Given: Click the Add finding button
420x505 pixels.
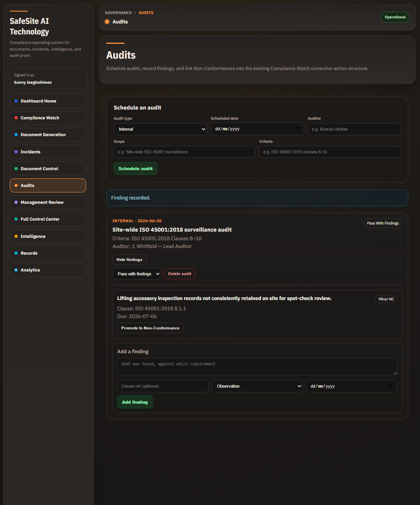Looking at the screenshot, I should [x=135, y=402].
